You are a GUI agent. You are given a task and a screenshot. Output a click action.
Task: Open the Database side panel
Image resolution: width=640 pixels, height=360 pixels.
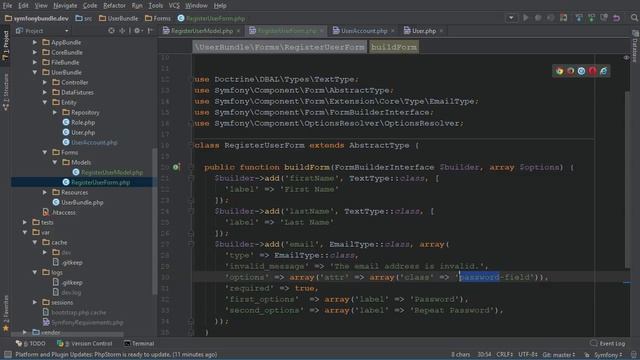pos(635,46)
